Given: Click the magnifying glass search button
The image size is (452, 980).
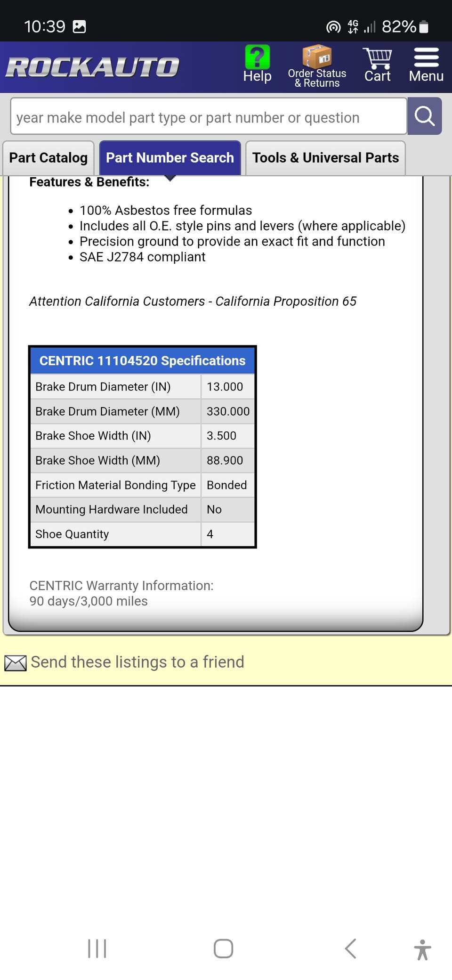Looking at the screenshot, I should (x=424, y=116).
